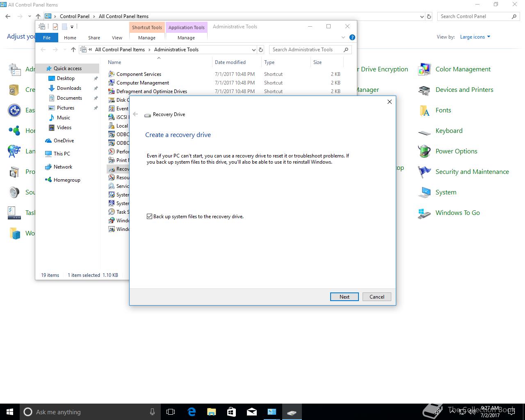
Task: Refresh the Administrative Tools folder
Action: point(261,50)
